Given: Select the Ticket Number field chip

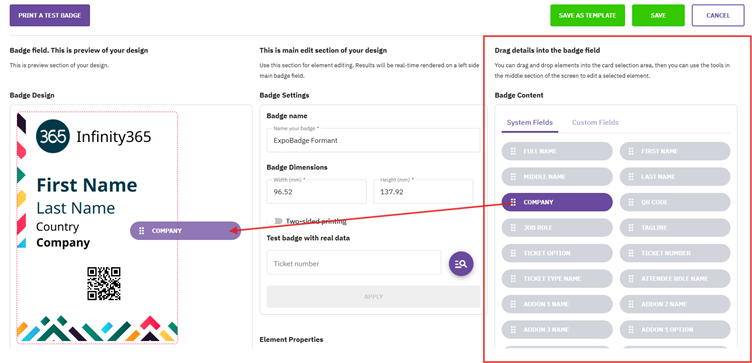Looking at the screenshot, I should point(675,253).
